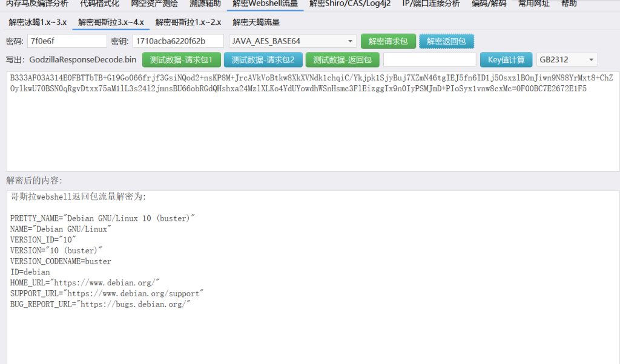Open the 解密天蝎流量 sub-tab

[256, 22]
